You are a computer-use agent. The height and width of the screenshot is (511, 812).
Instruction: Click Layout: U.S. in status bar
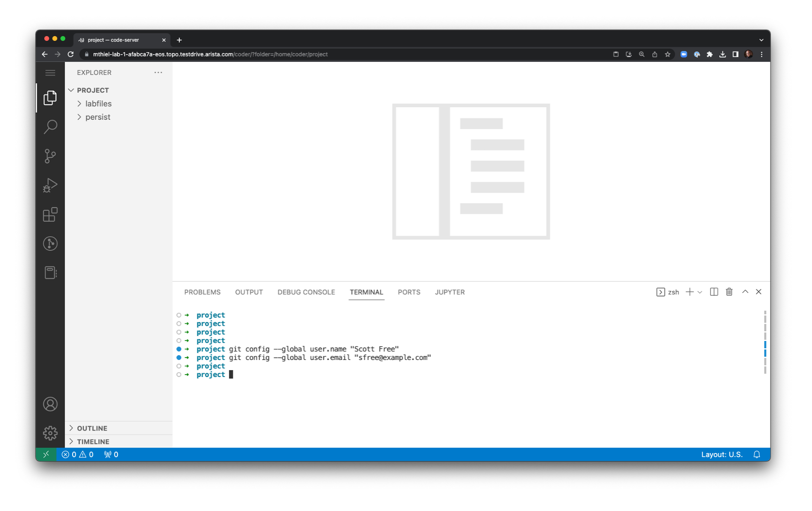[x=721, y=454]
